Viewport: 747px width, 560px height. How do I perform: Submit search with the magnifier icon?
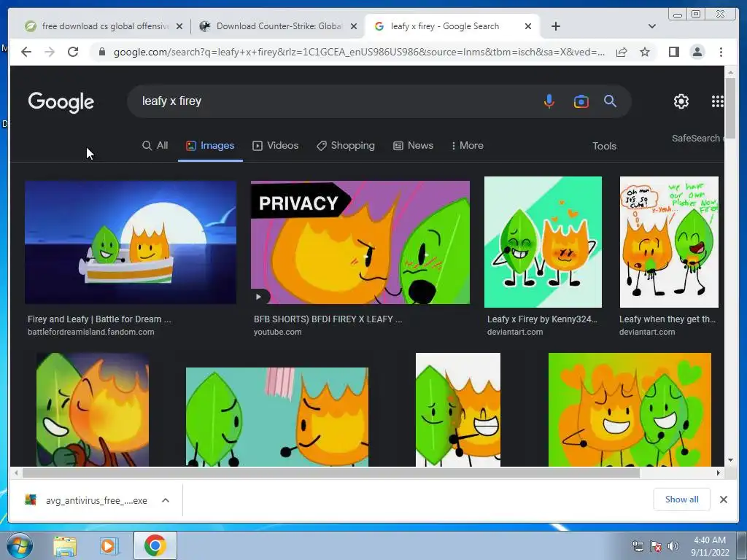(x=611, y=101)
